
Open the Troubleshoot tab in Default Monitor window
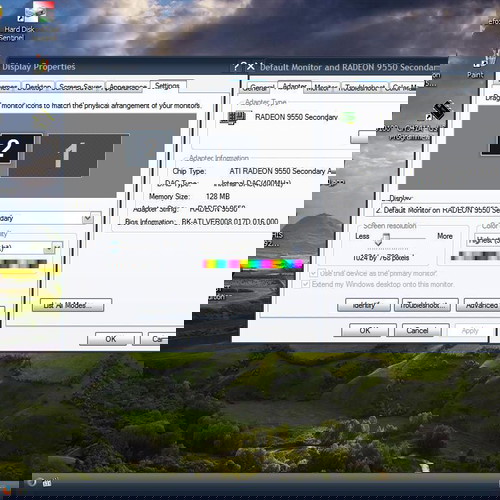coord(365,88)
